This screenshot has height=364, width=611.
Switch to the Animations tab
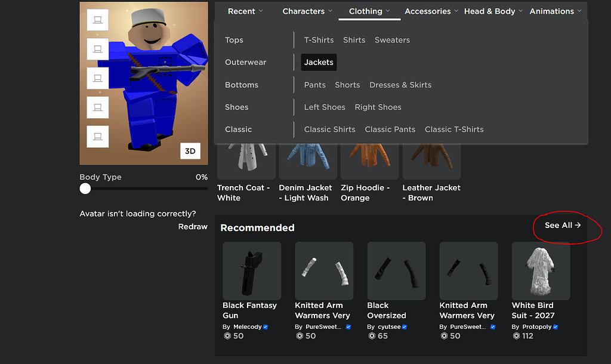click(x=552, y=11)
